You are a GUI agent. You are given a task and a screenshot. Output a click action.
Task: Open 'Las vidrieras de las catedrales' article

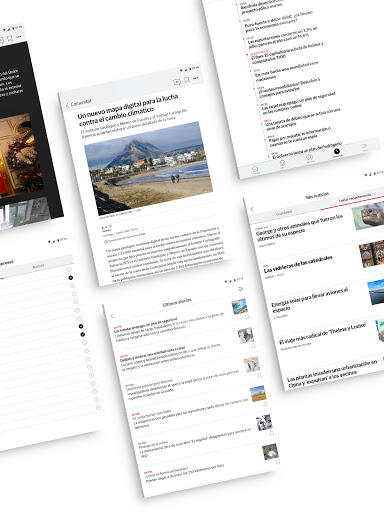coord(298,264)
